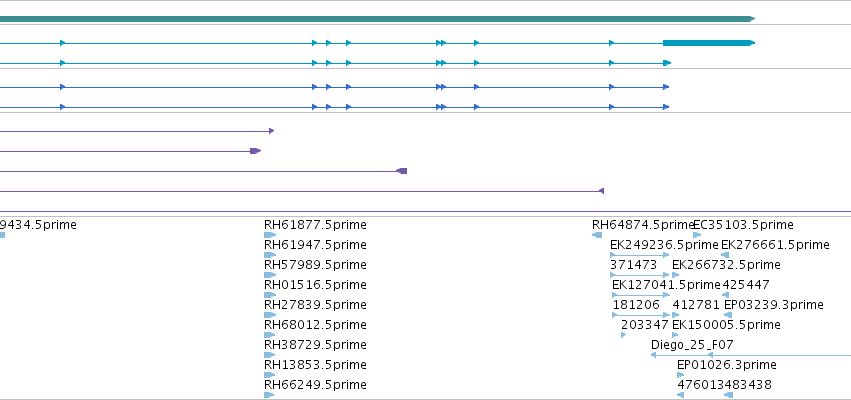Click the EP03239.3prime label
851x400 pixels.
click(x=773, y=304)
